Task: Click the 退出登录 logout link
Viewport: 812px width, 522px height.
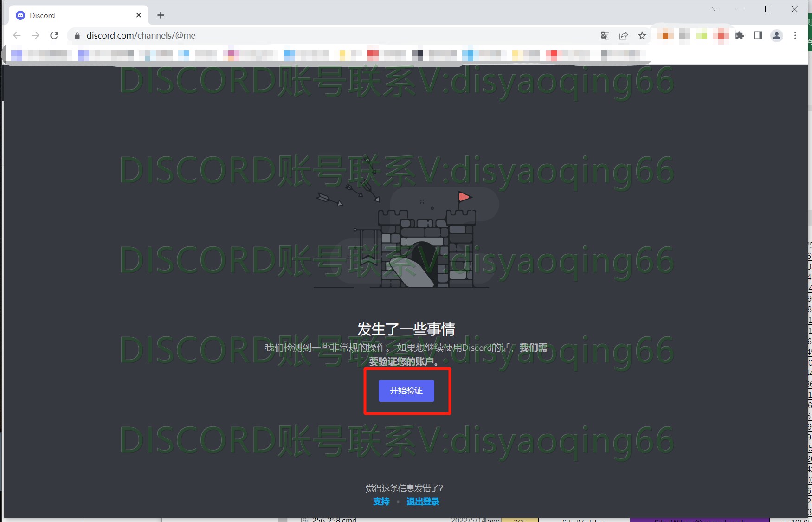Action: tap(423, 502)
